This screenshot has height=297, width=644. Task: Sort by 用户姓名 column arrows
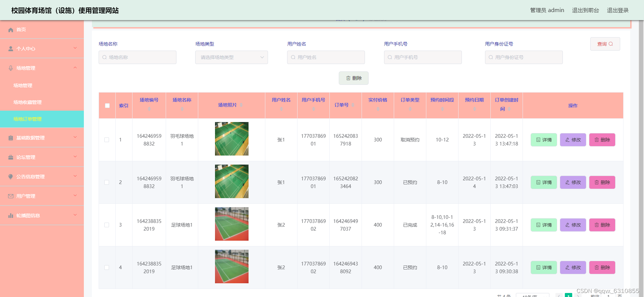coord(281,109)
